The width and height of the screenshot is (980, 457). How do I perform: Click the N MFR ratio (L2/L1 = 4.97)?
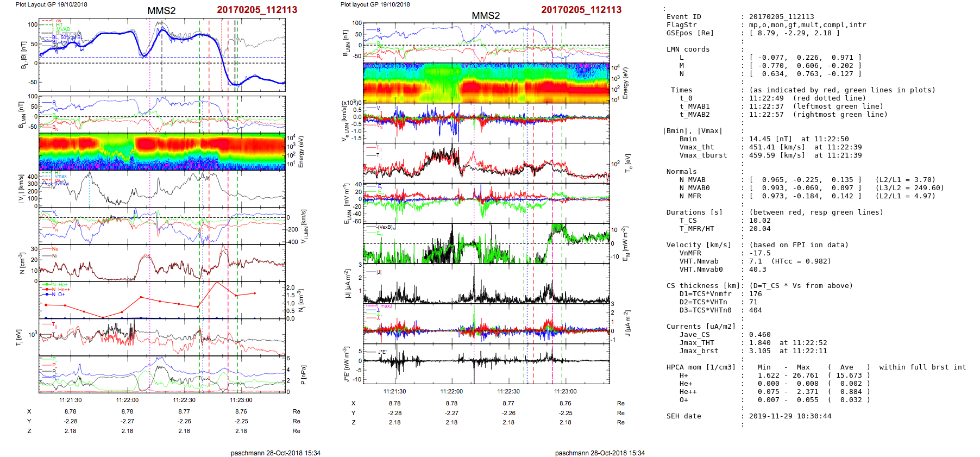coord(906,196)
